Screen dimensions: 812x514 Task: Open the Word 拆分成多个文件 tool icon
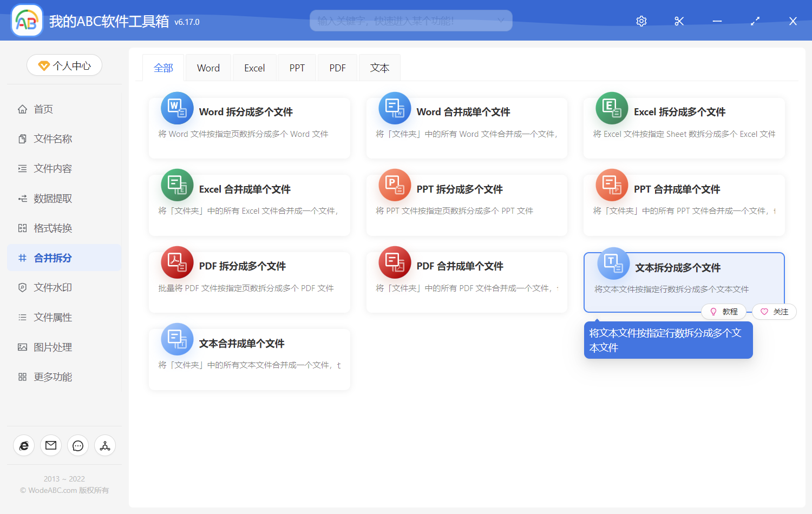(x=176, y=108)
